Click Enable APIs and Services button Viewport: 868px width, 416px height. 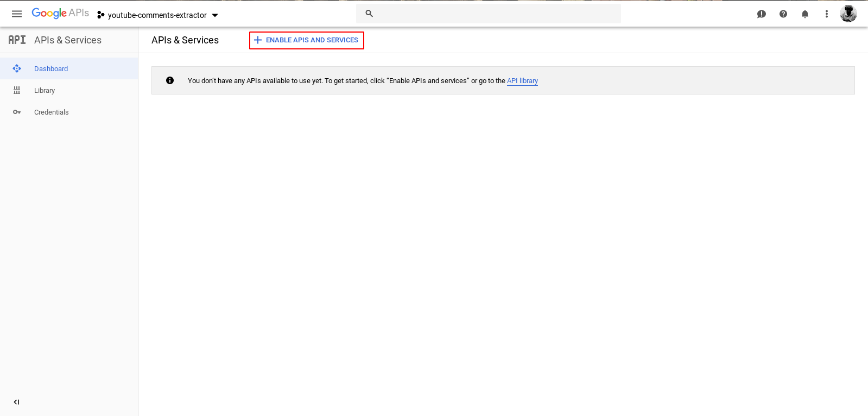point(306,40)
